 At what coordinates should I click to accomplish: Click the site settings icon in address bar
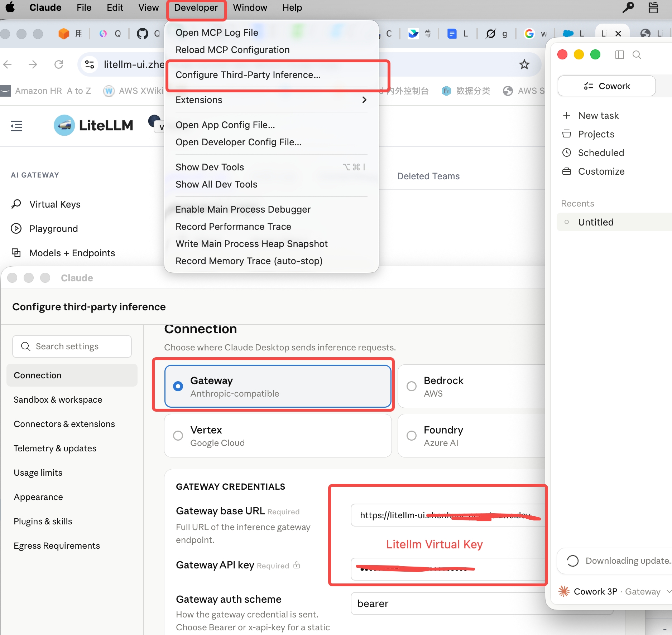pos(89,64)
